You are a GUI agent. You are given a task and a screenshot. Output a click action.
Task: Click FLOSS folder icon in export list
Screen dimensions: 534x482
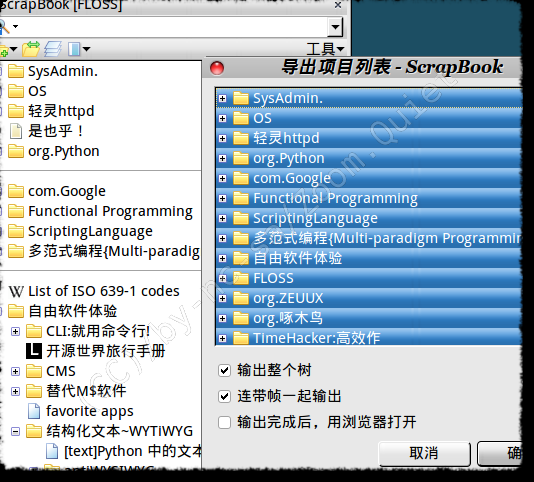pos(241,278)
